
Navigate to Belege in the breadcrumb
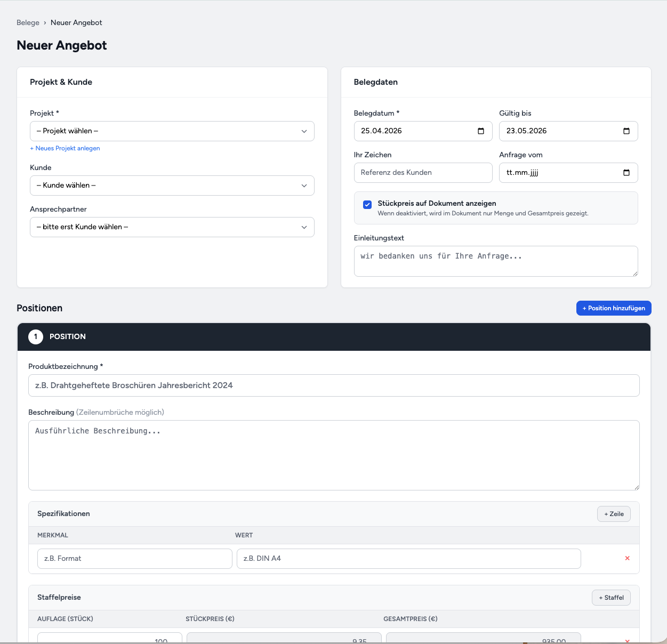pyautogui.click(x=28, y=23)
